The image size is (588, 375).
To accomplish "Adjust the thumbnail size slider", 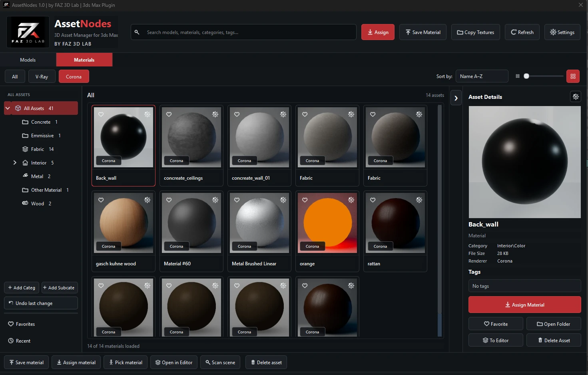I will pos(526,76).
